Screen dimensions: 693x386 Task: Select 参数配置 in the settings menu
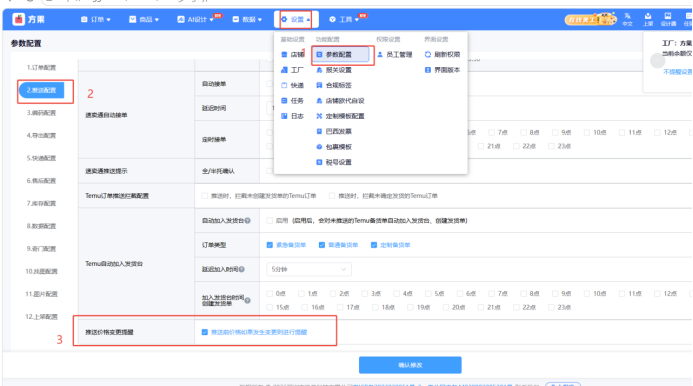340,54
